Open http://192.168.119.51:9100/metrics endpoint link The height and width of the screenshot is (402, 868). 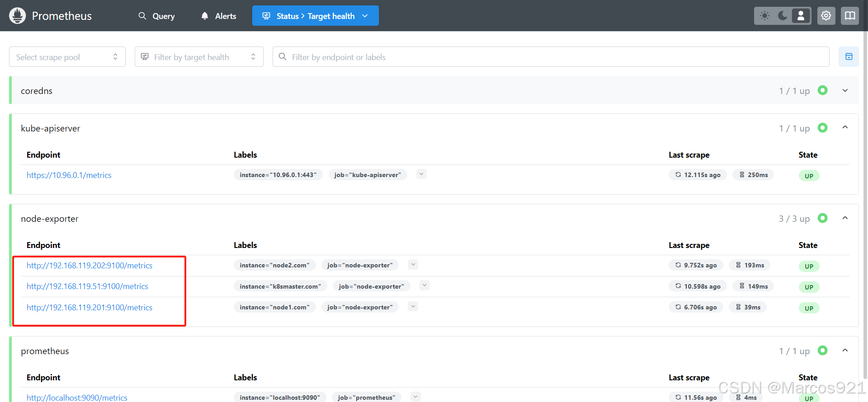click(x=87, y=286)
